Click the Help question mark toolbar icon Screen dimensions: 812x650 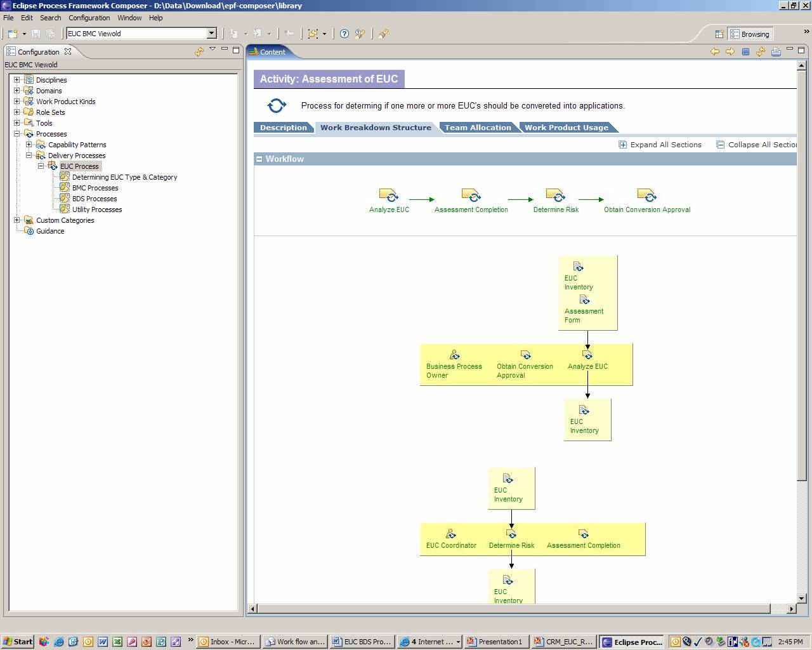point(344,34)
